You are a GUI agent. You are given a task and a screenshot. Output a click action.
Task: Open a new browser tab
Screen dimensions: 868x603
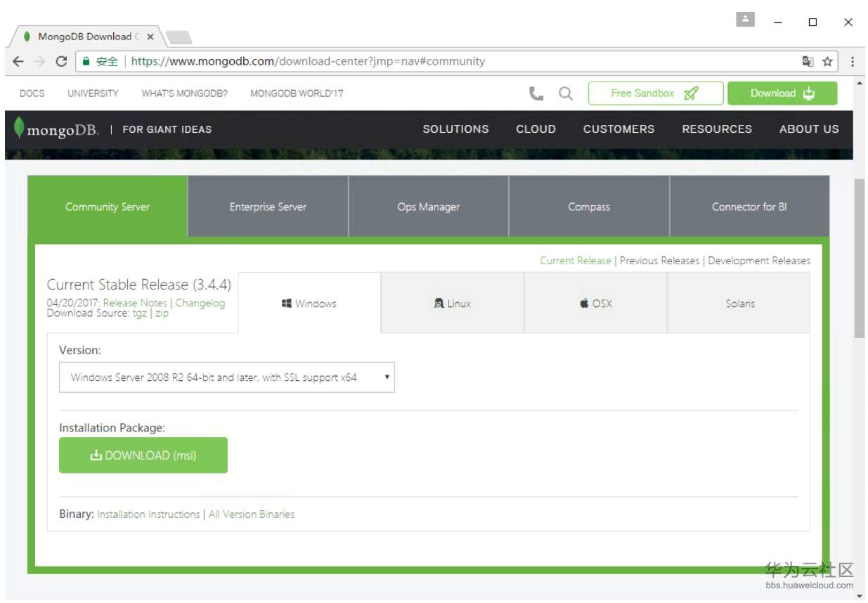point(179,37)
